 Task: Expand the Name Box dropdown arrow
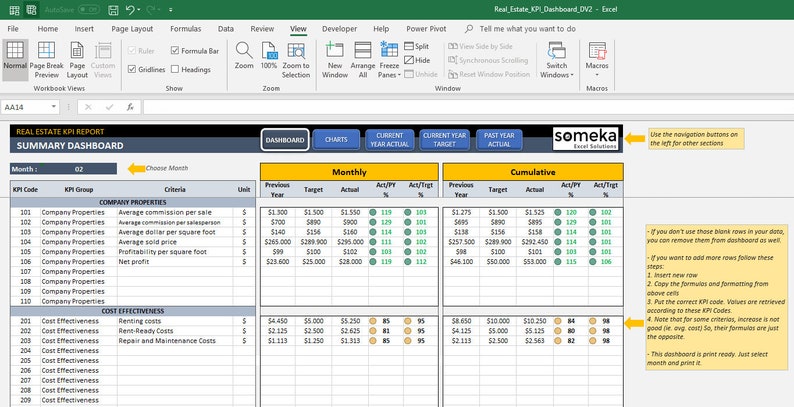[54, 107]
